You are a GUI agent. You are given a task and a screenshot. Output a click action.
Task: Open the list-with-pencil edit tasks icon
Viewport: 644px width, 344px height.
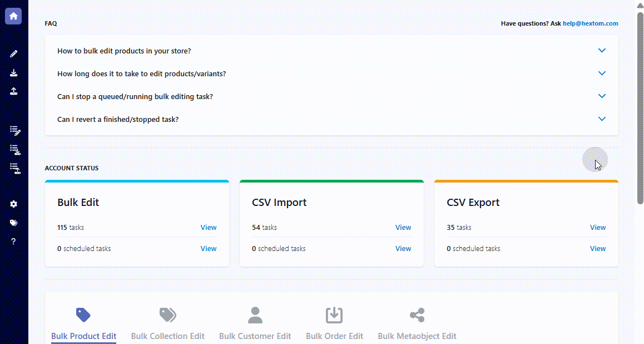coord(15,131)
